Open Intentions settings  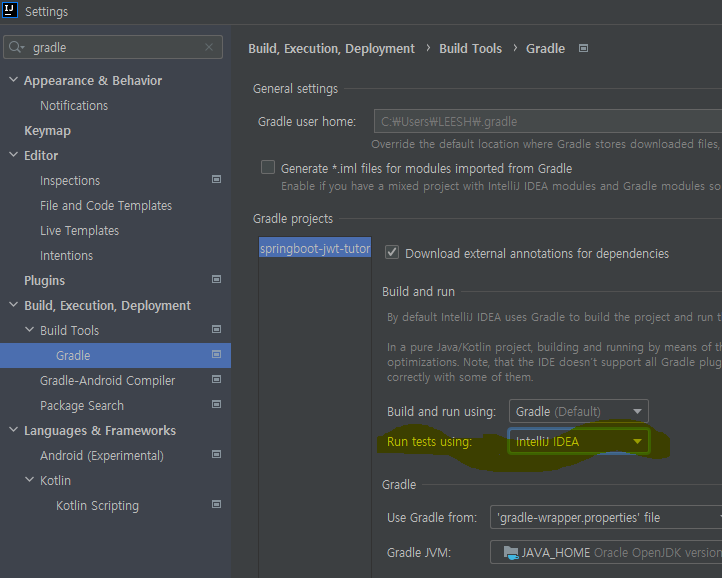click(x=66, y=256)
